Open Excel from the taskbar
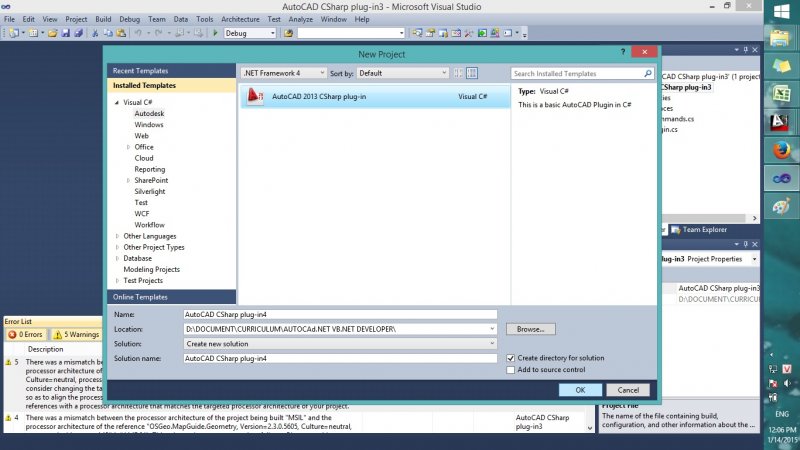The width and height of the screenshot is (800, 450). click(x=781, y=94)
